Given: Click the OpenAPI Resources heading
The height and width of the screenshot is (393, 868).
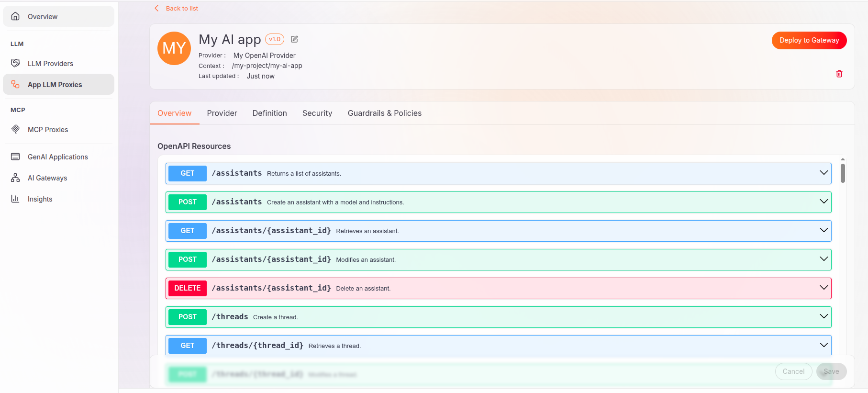Looking at the screenshot, I should coord(194,146).
